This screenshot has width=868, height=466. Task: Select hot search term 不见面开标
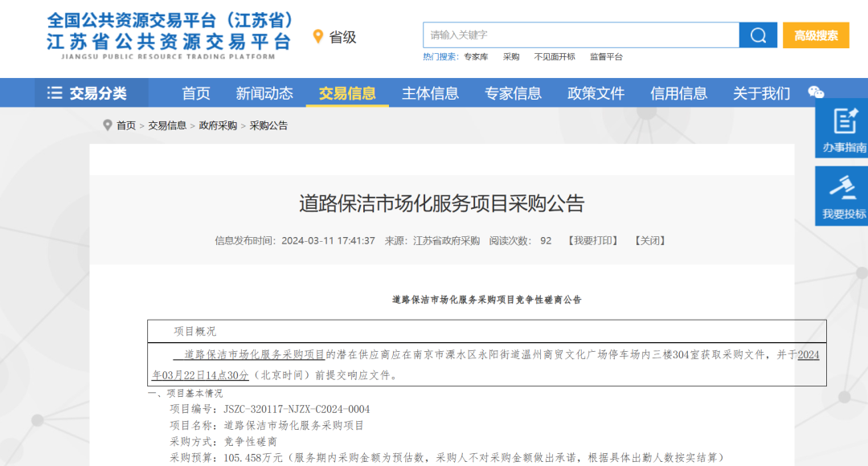[554, 57]
